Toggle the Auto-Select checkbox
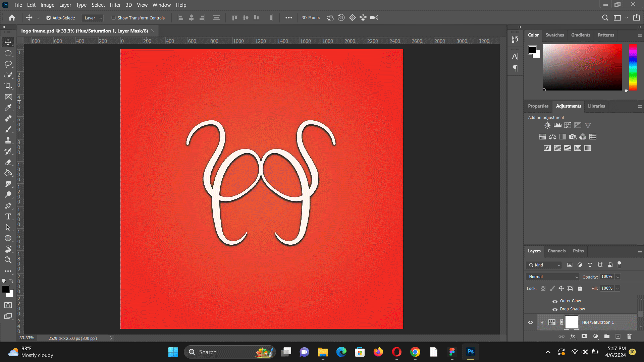 (x=49, y=18)
